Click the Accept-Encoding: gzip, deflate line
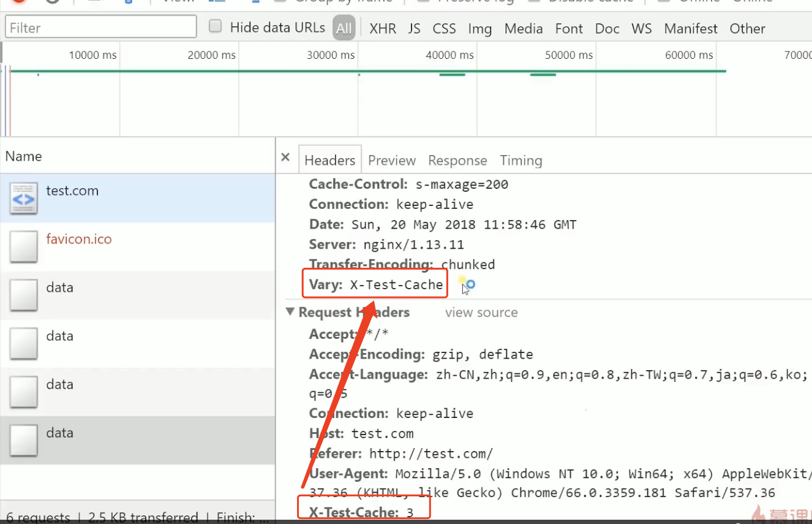 click(x=421, y=354)
